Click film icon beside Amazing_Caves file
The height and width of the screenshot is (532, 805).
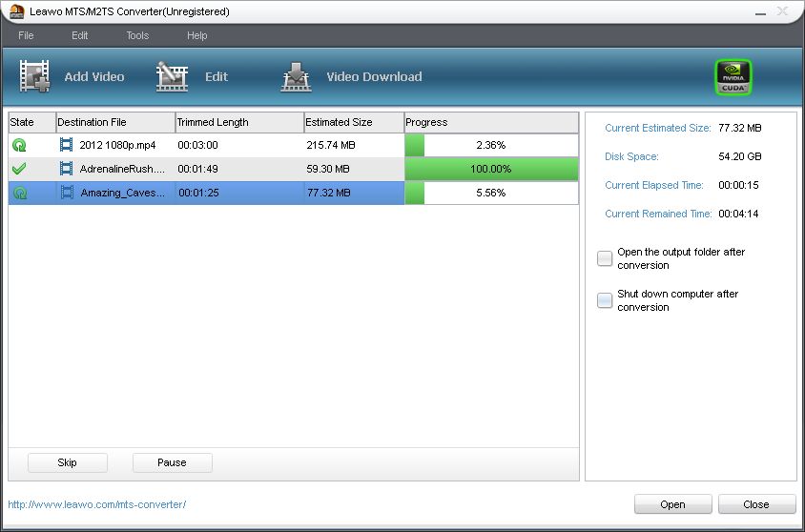67,193
